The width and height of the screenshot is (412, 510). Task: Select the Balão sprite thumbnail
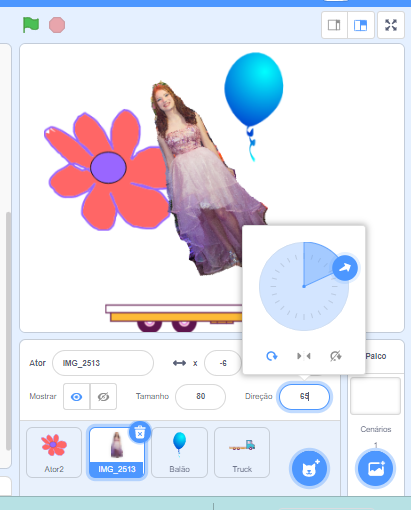[179, 452]
